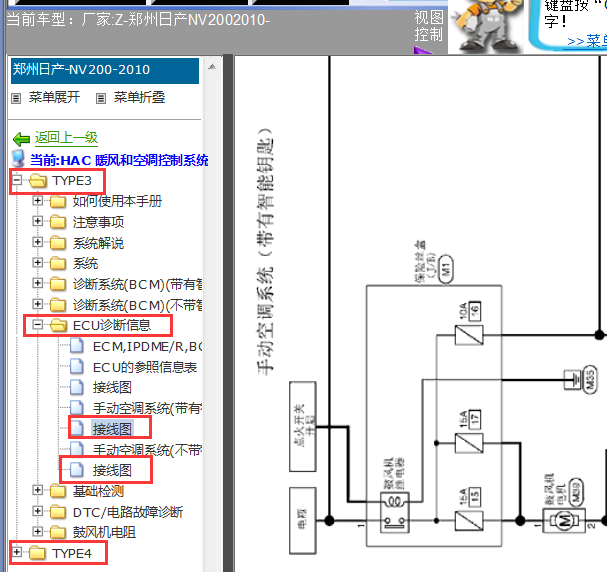Click the 菜单展开 list icon
The width and height of the screenshot is (607, 572).
(16, 98)
